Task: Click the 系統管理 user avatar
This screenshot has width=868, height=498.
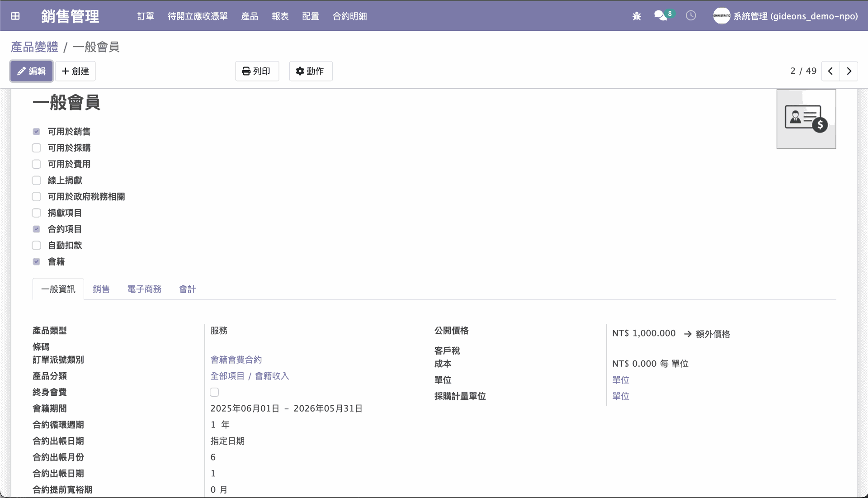Action: pos(722,16)
